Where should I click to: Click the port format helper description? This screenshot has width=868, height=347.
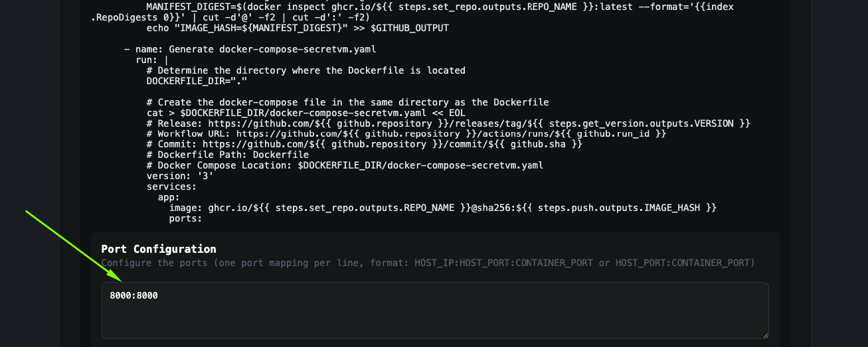pos(428,263)
